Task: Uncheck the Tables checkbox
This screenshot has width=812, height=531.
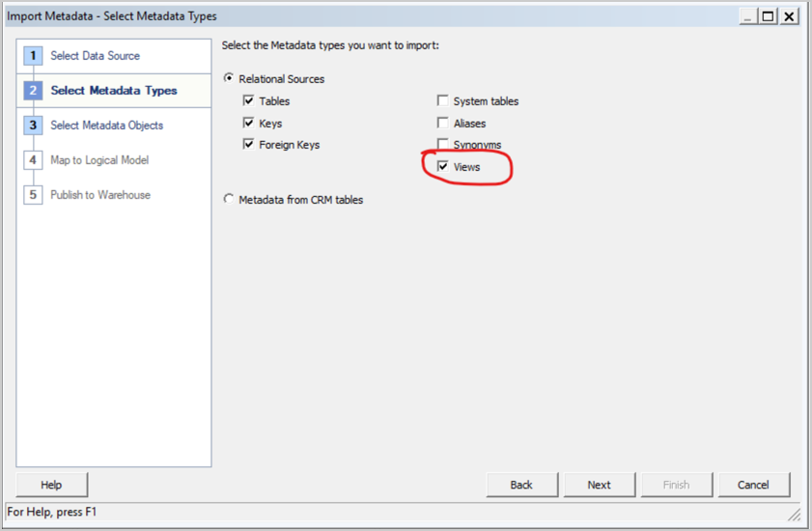Action: coord(249,101)
